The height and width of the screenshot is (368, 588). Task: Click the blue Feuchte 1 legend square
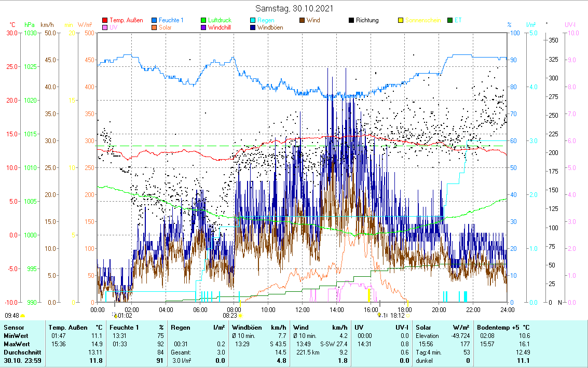(154, 21)
